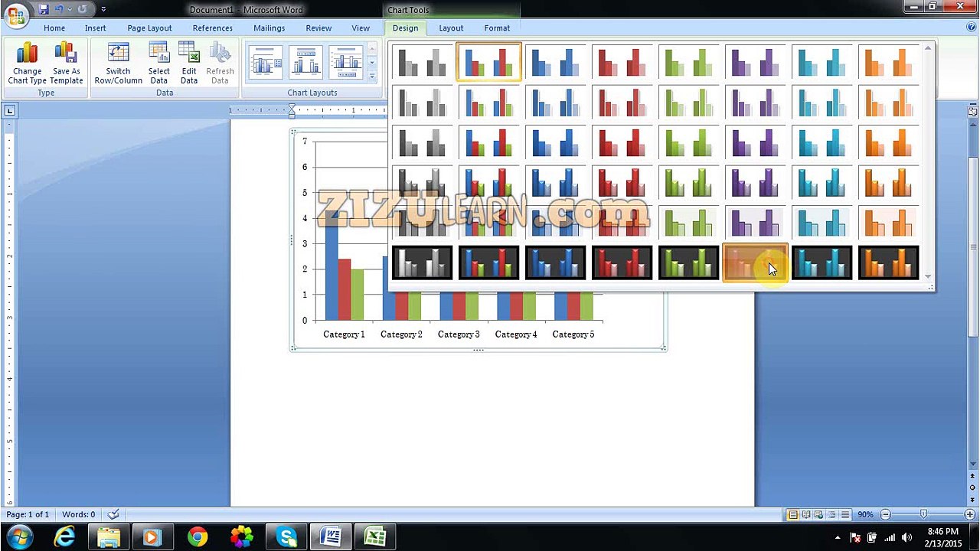The image size is (980, 551).
Task: Click the zoom slider handle
Action: coord(923,514)
